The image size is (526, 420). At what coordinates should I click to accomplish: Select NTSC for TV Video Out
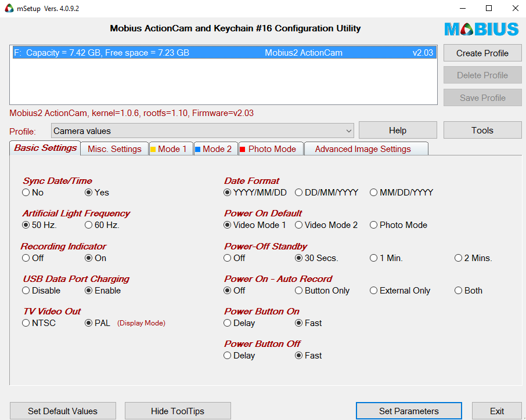point(39,323)
